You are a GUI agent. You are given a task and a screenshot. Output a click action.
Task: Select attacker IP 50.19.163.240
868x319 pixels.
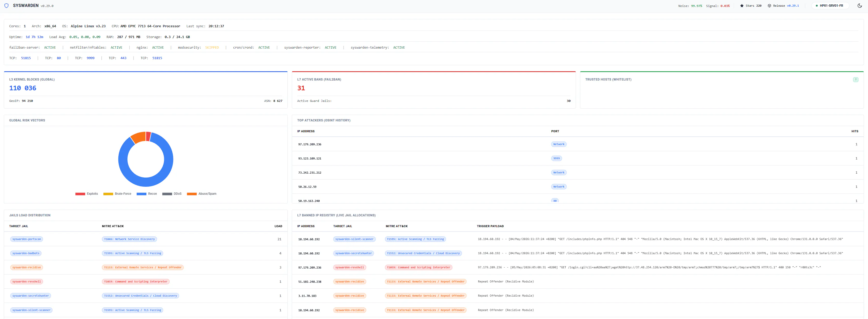pyautogui.click(x=309, y=201)
